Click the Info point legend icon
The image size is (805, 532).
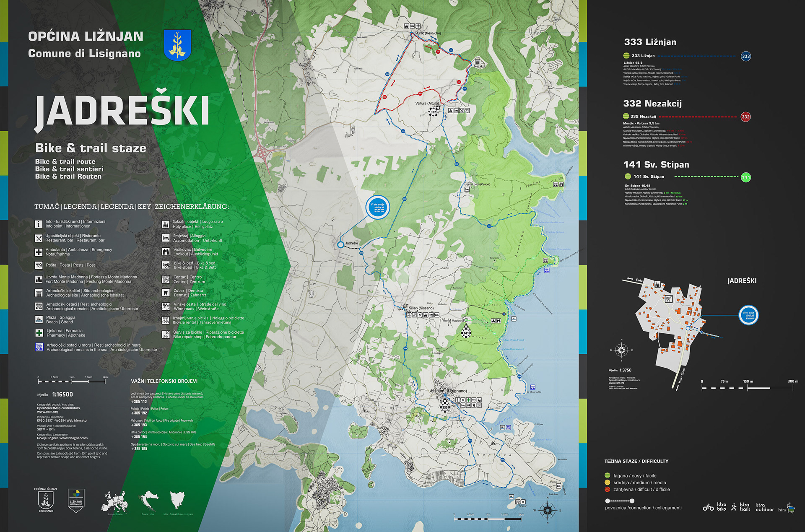coord(39,224)
